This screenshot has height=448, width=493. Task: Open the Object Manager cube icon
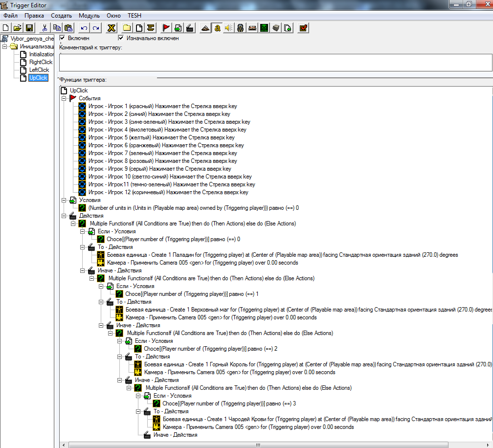276,28
